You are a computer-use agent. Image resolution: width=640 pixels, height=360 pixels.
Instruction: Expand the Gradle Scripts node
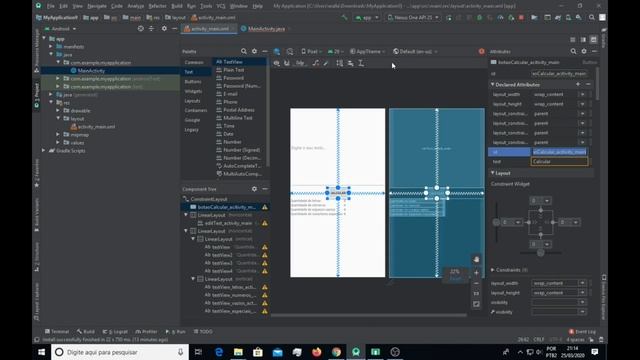(x=44, y=151)
